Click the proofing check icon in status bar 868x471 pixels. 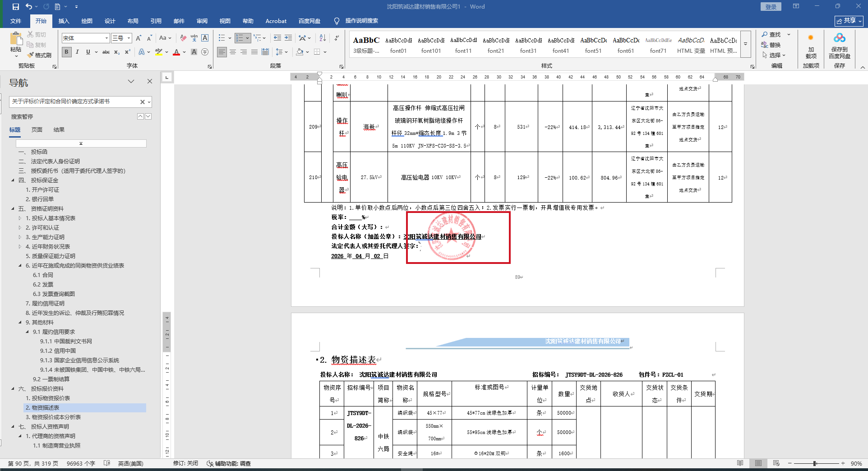tap(107, 463)
